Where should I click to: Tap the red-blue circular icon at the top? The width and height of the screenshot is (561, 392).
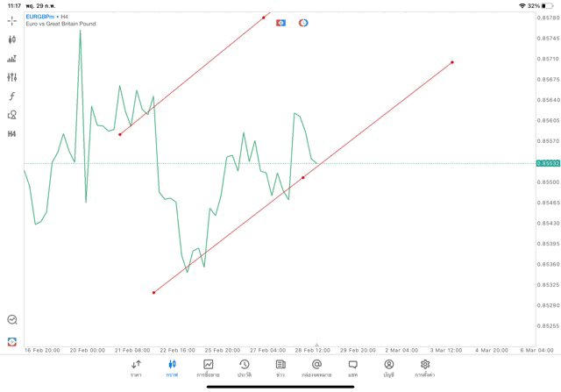(x=303, y=22)
